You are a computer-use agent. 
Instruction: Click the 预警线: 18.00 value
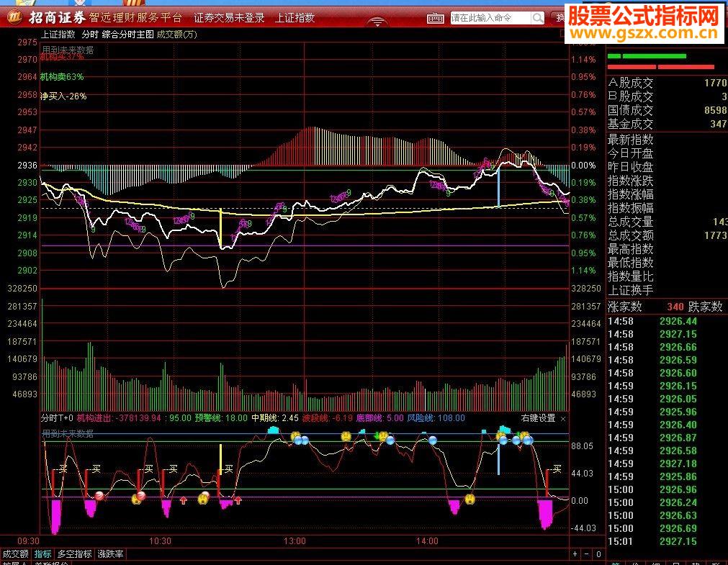point(221,418)
